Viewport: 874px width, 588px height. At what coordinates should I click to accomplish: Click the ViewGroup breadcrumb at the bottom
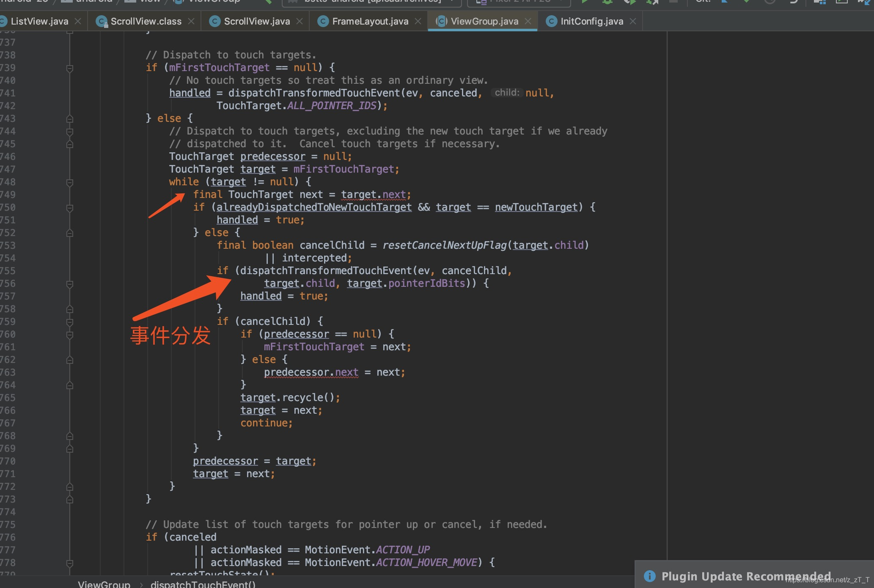click(x=104, y=584)
